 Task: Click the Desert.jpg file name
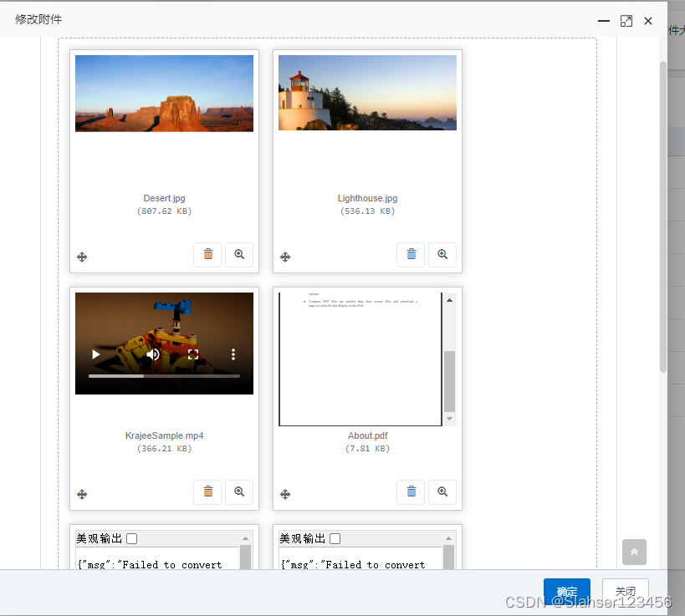[164, 198]
